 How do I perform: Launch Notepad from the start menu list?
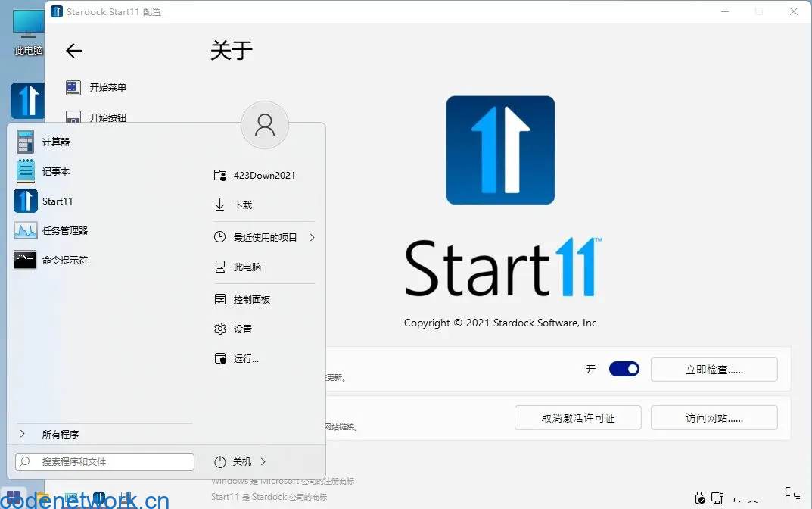[x=57, y=171]
